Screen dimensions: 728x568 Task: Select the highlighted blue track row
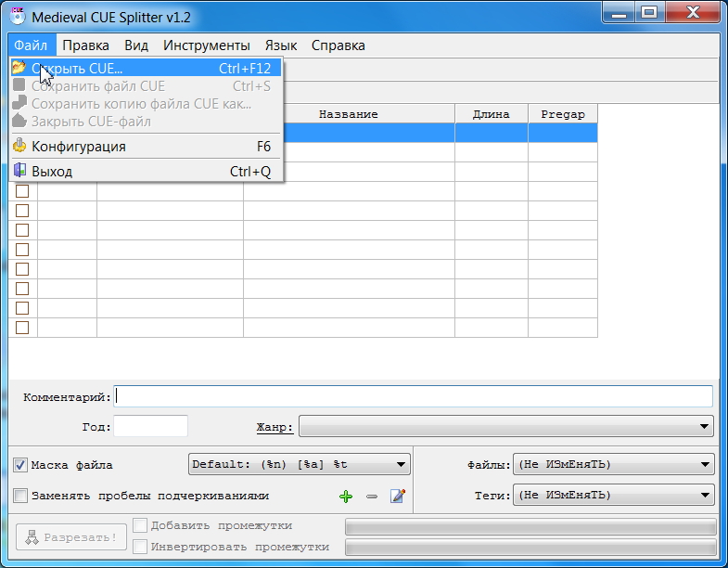[x=441, y=133]
